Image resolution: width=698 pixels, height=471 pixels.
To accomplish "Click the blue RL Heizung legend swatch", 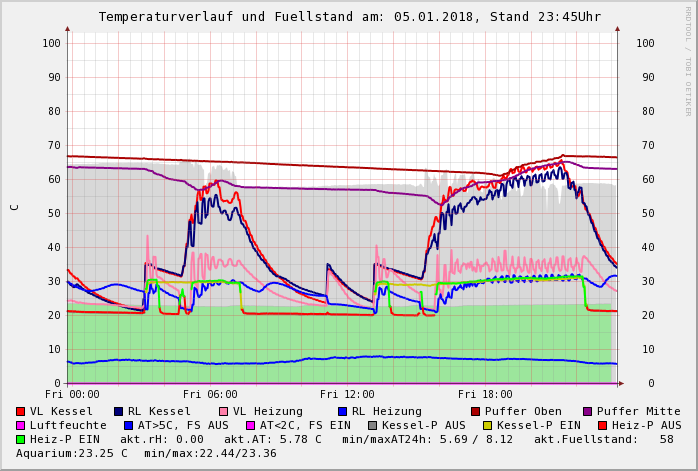I will [x=342, y=411].
